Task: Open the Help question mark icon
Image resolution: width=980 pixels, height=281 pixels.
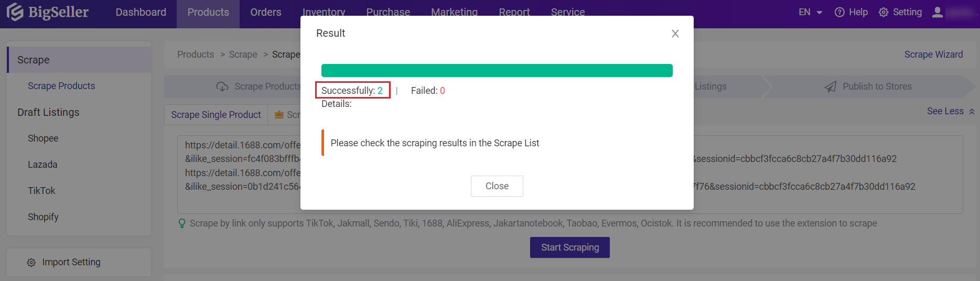Action: point(839,12)
